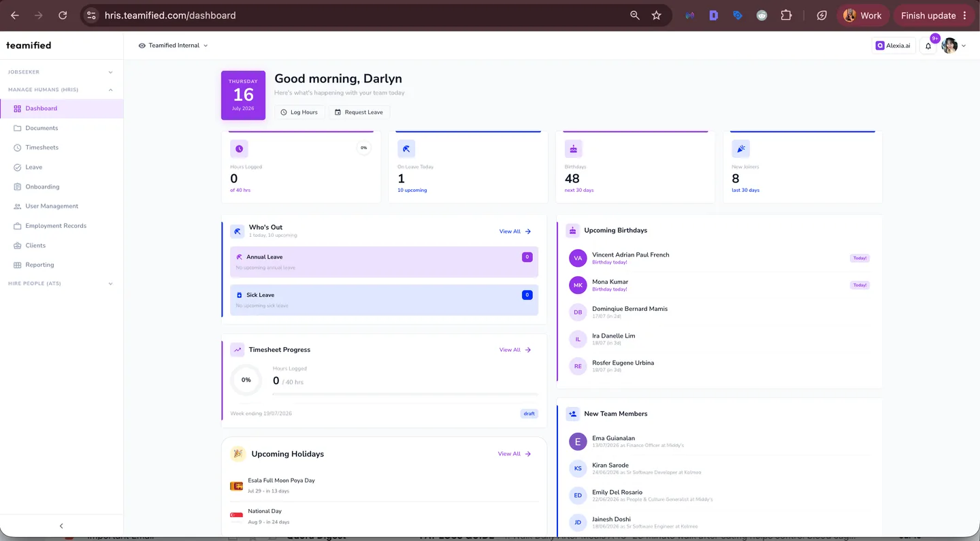The image size is (980, 541).
Task: Click Mona Kumar's MK avatar
Action: click(x=578, y=285)
